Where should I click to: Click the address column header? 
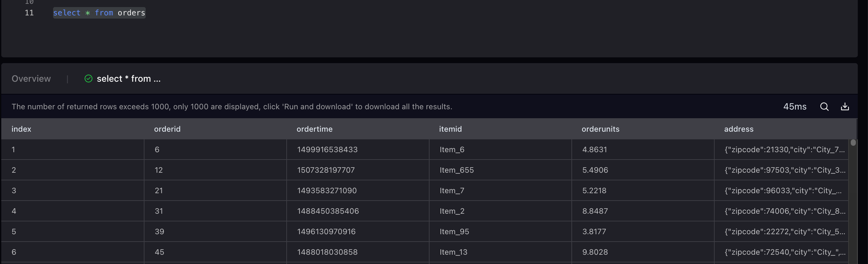(x=739, y=129)
